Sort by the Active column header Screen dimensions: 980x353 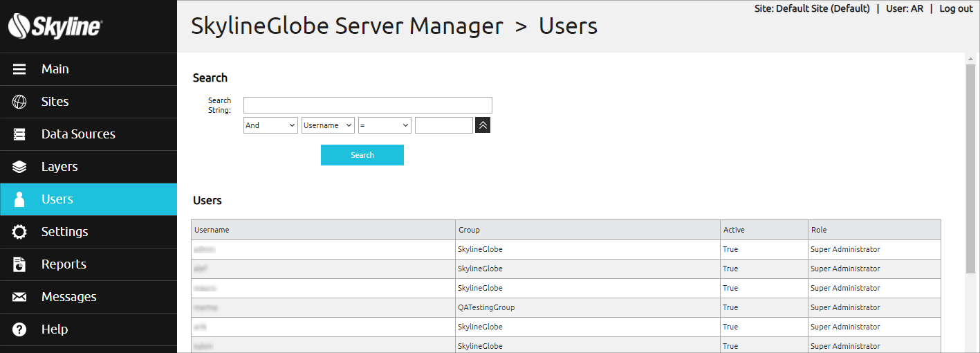point(764,230)
